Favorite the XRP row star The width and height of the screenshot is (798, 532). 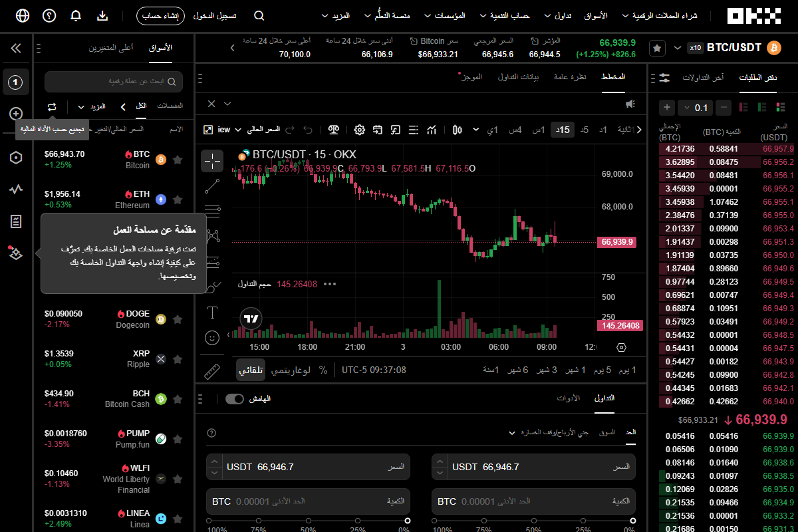click(x=178, y=359)
